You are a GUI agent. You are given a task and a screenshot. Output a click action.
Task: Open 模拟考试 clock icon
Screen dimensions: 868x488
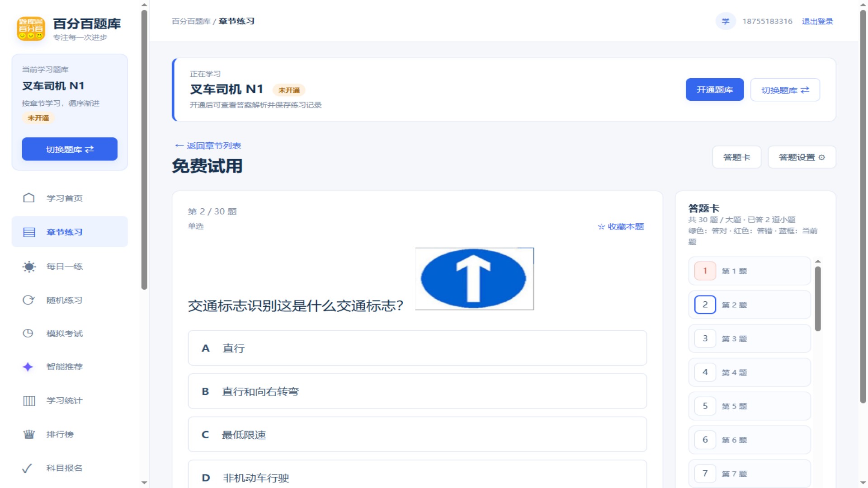coord(28,333)
